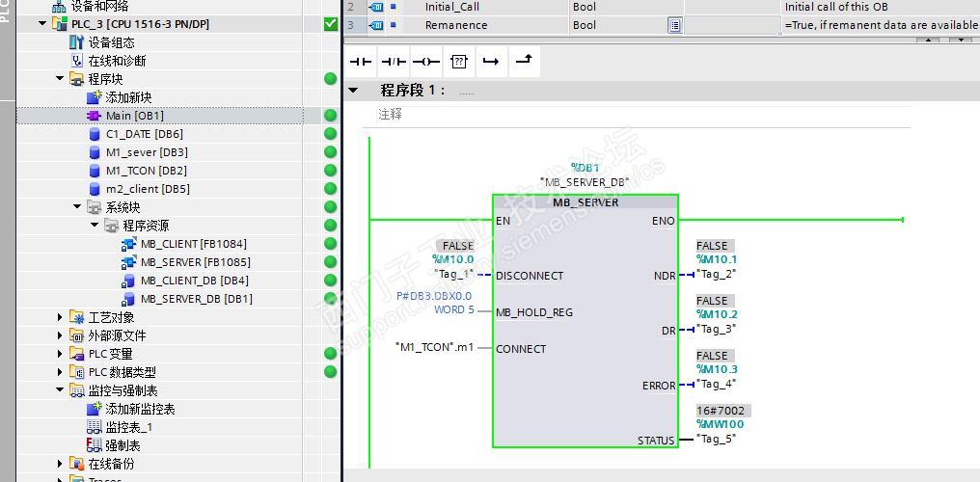
Task: Click the 在线和诊断 icon
Action: pyautogui.click(x=76, y=61)
